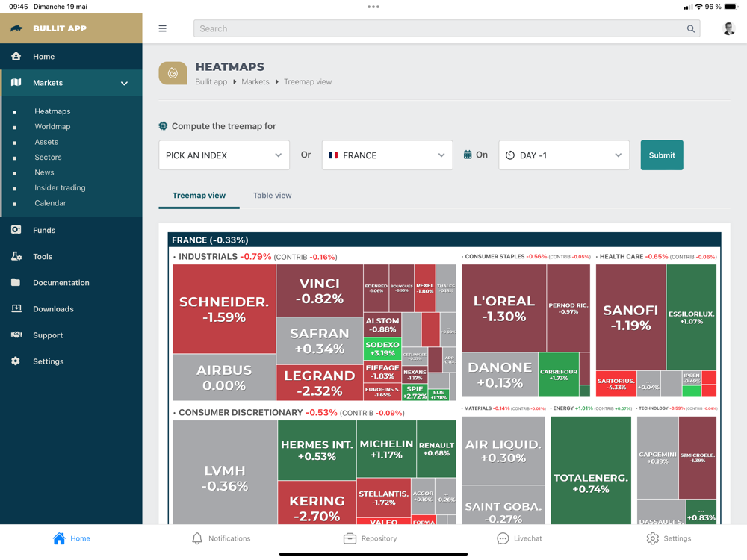Click the Markets map icon

pyautogui.click(x=16, y=82)
